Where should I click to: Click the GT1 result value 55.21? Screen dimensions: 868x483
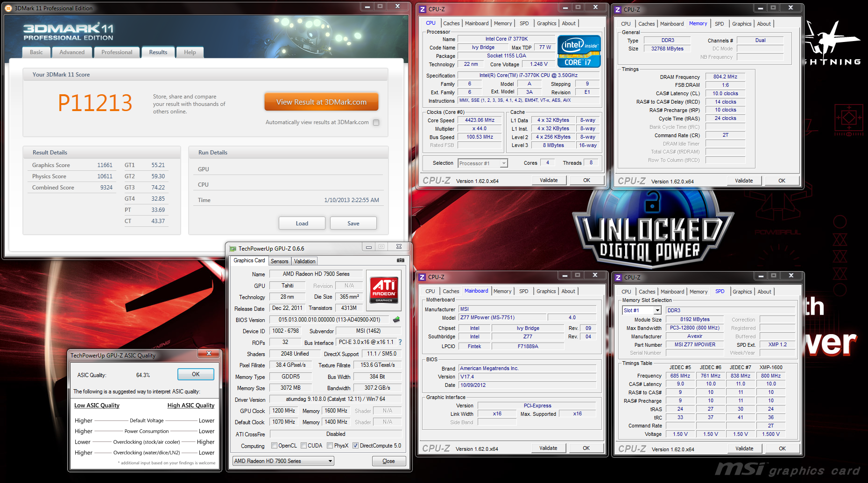(158, 165)
